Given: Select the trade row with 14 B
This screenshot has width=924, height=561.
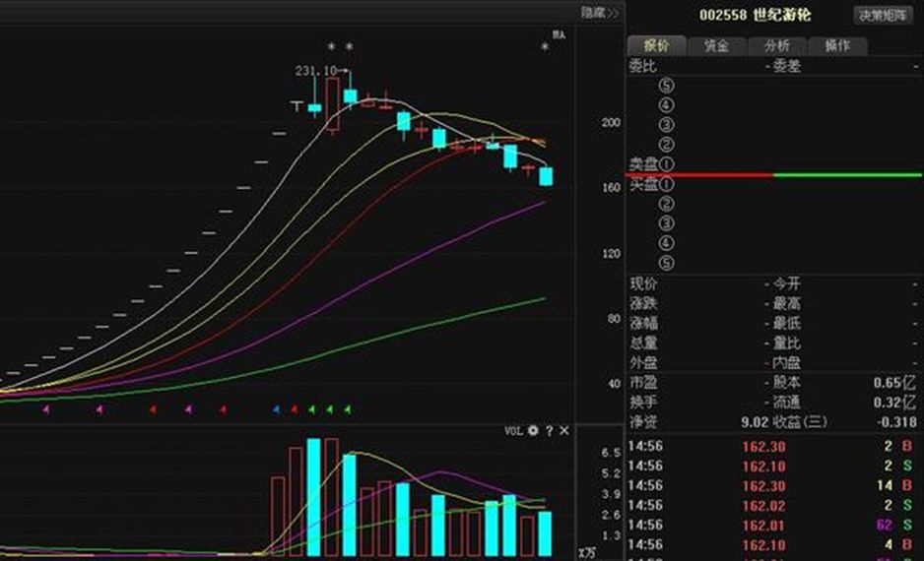Looking at the screenshot, I should pos(773,485).
